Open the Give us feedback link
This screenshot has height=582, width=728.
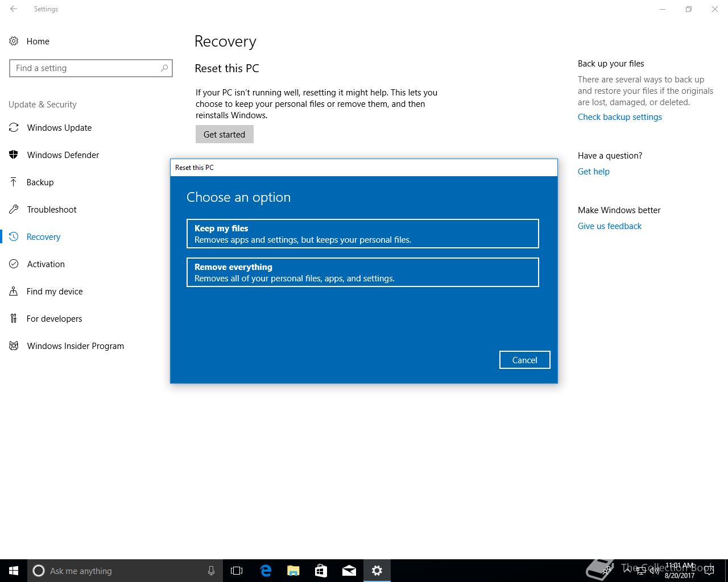pos(609,226)
